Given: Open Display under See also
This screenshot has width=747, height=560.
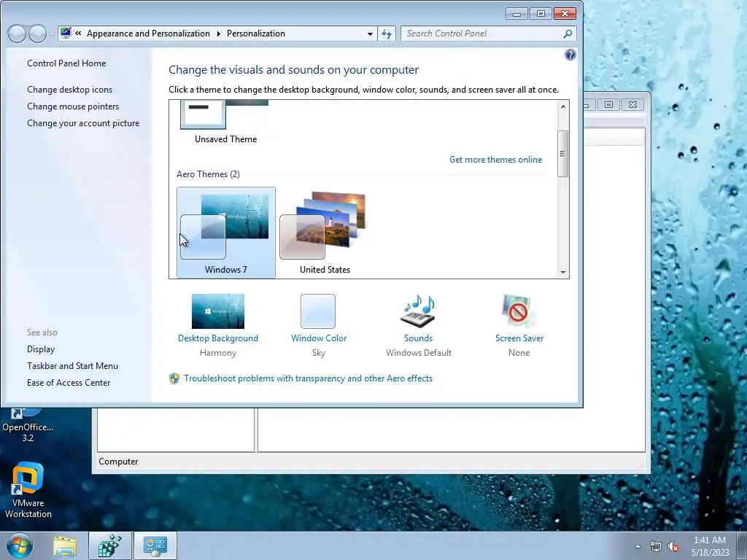Looking at the screenshot, I should [41, 349].
